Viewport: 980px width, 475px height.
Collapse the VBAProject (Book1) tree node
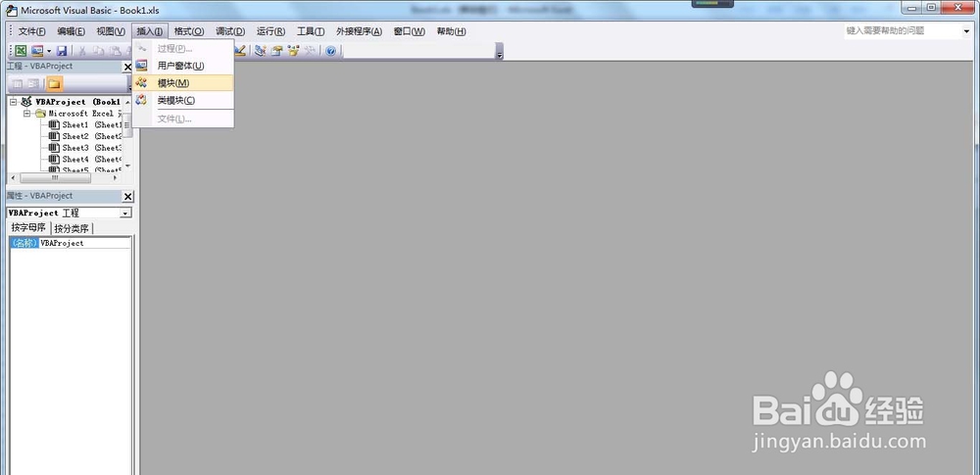pos(13,102)
